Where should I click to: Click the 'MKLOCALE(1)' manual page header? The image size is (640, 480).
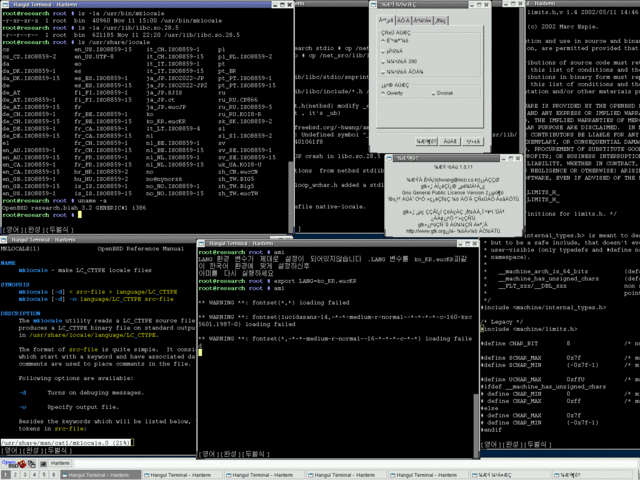20,249
